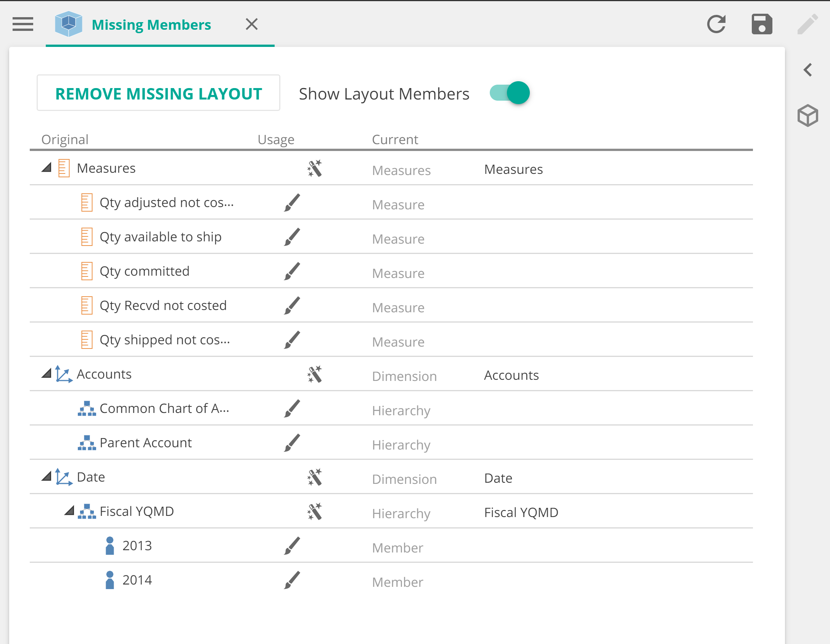Collapse the Fiscal YQMD hierarchy node
The height and width of the screenshot is (644, 830).
[69, 510]
